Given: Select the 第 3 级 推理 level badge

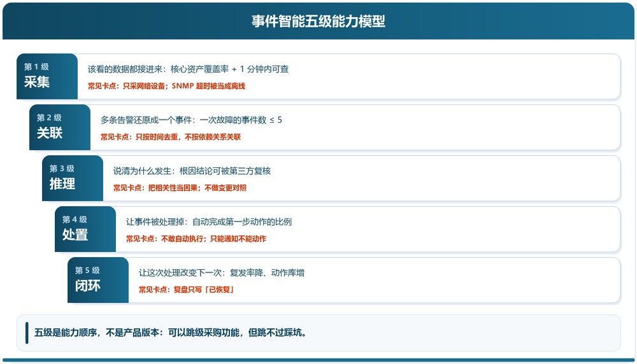Looking at the screenshot, I should 73,178.
